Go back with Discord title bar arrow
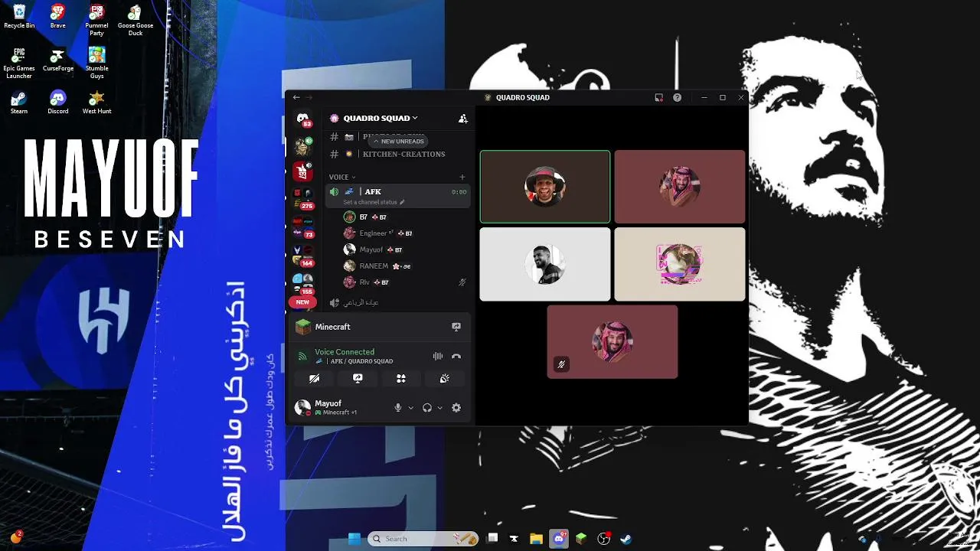Screen dimensions: 980x551 tap(296, 97)
